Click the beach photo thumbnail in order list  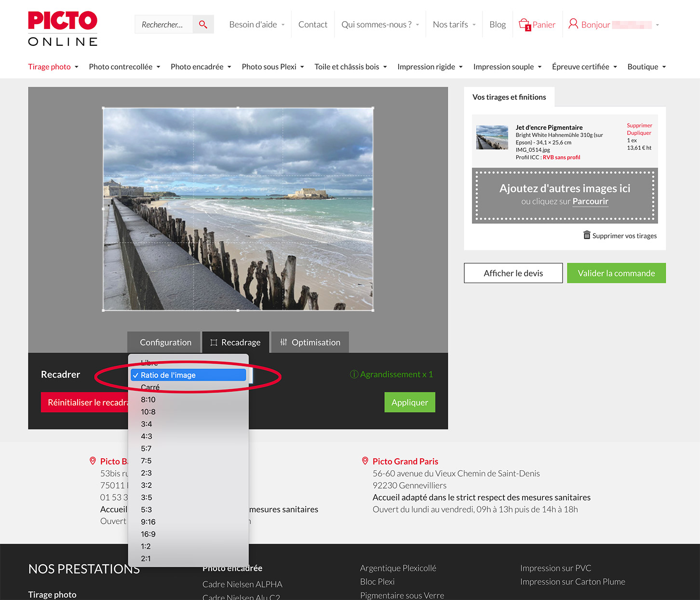tap(492, 137)
